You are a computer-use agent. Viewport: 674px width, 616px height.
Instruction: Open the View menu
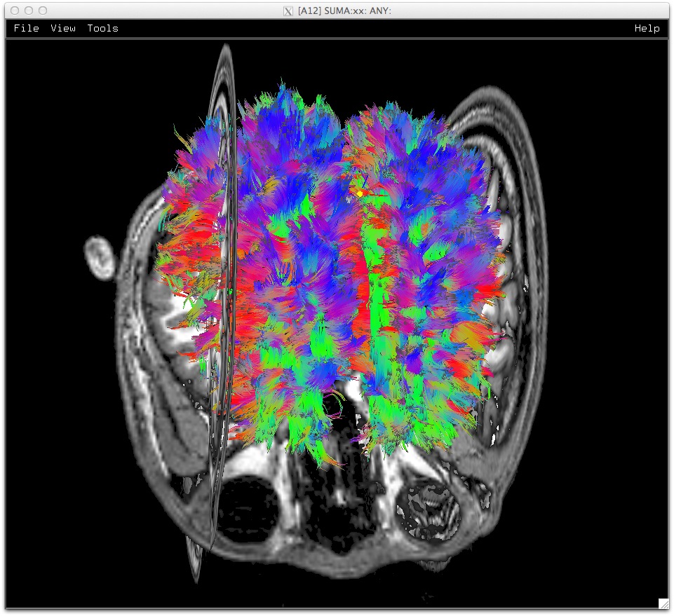click(62, 28)
